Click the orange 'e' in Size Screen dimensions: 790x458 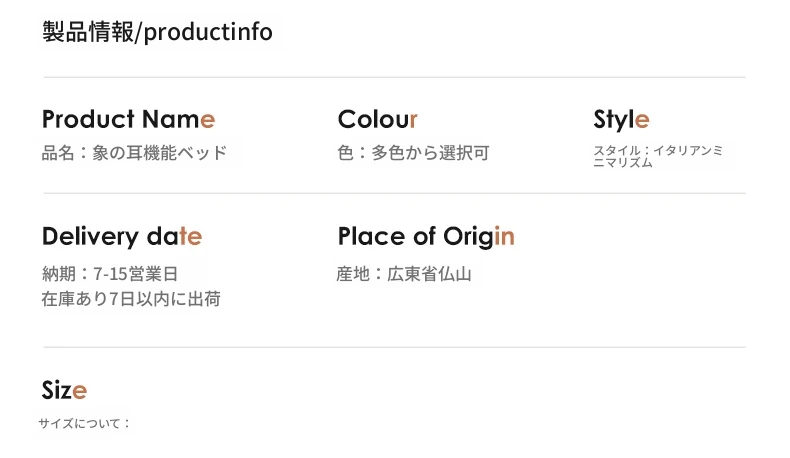click(80, 391)
